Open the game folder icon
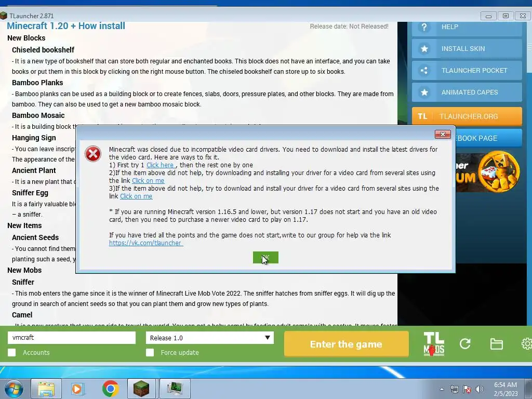532x399 pixels. (496, 344)
